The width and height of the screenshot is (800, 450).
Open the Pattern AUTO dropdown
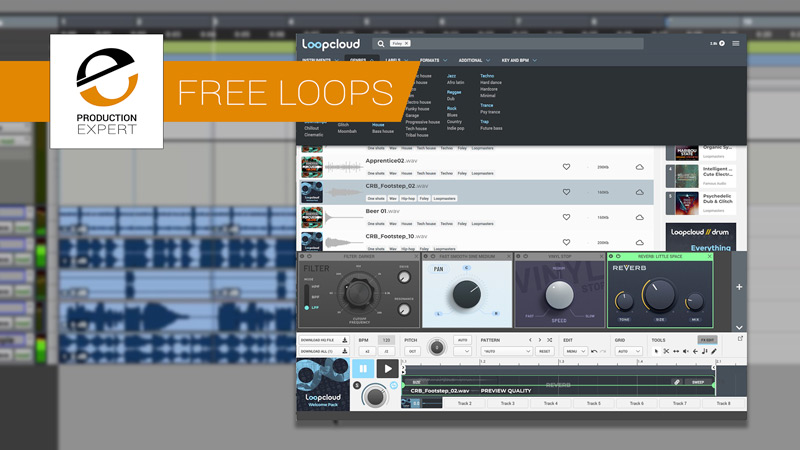[x=507, y=351]
